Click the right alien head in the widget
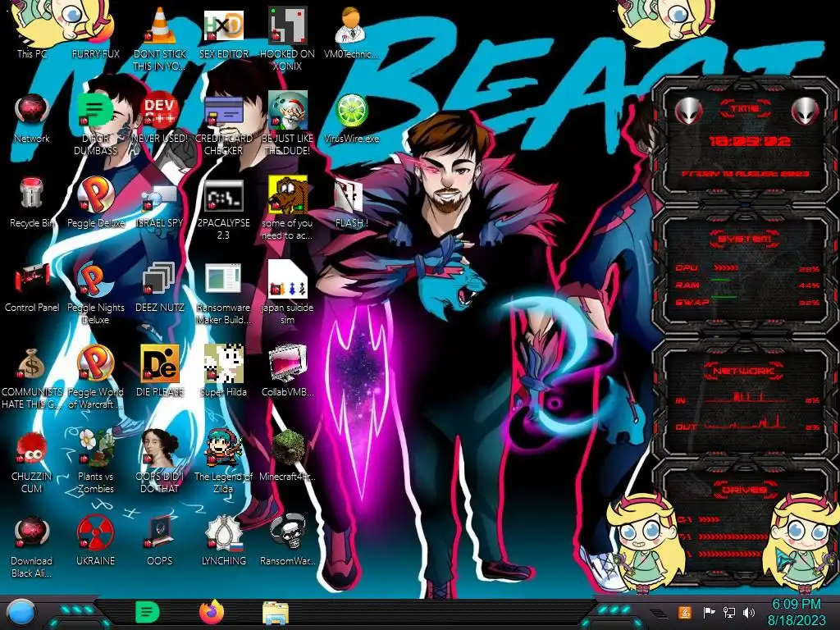The width and height of the screenshot is (840, 630). pos(806,112)
